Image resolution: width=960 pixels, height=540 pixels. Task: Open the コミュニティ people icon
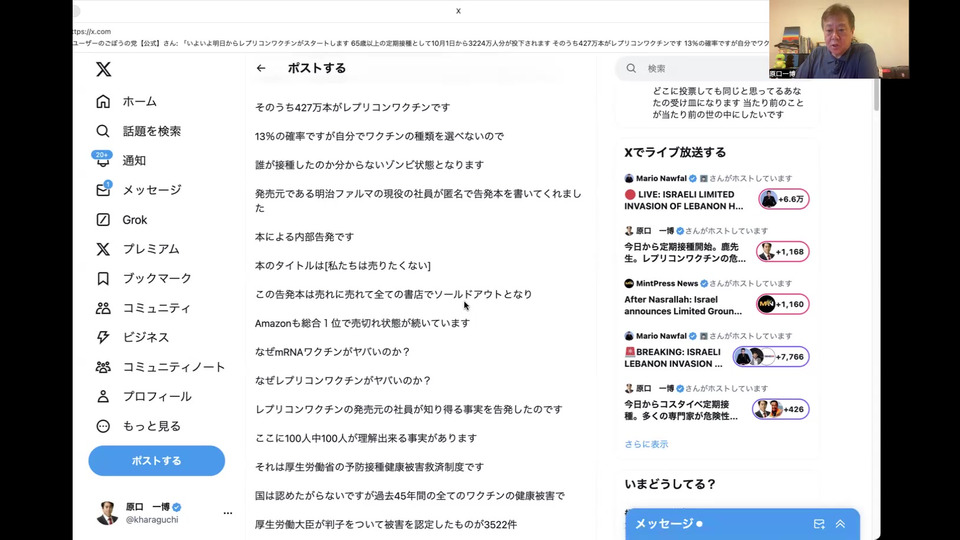click(x=103, y=308)
